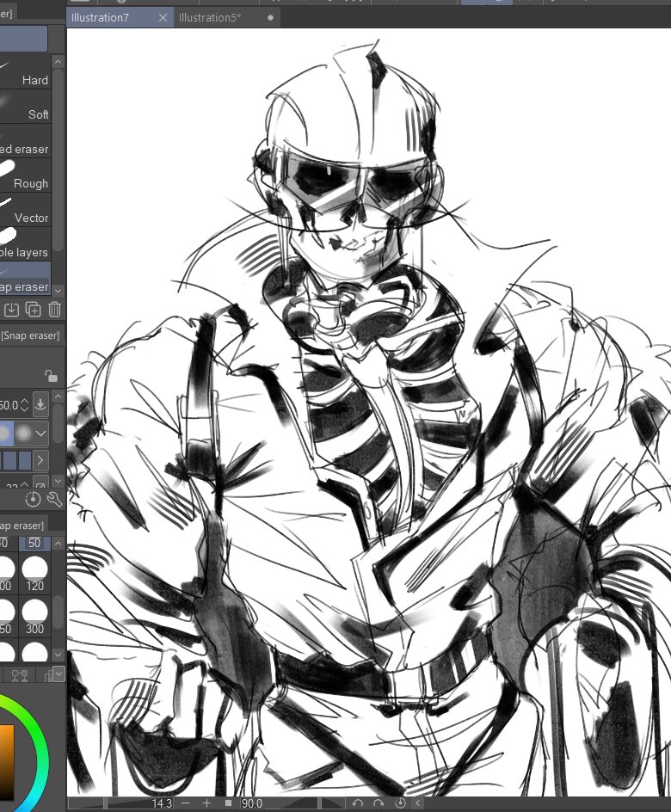Click the rotate canvas left icon
This screenshot has width=671, height=812.
click(358, 803)
